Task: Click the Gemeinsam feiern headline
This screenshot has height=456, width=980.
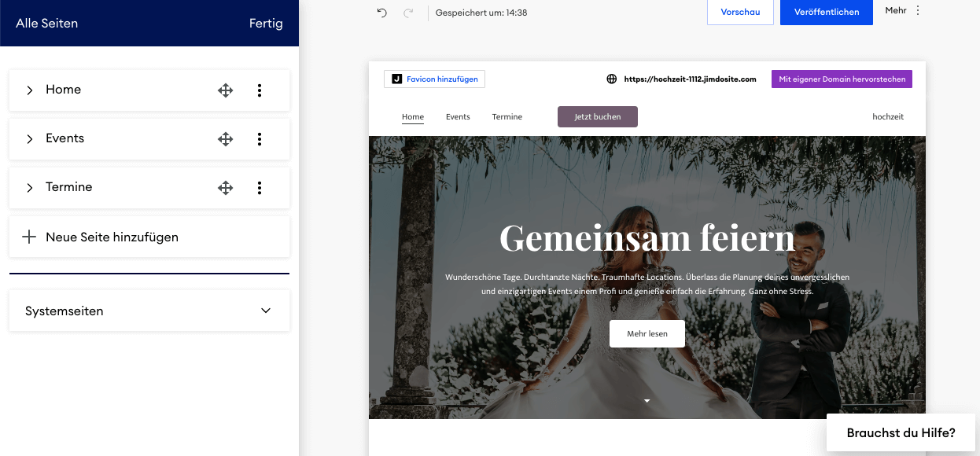Action: tap(647, 237)
